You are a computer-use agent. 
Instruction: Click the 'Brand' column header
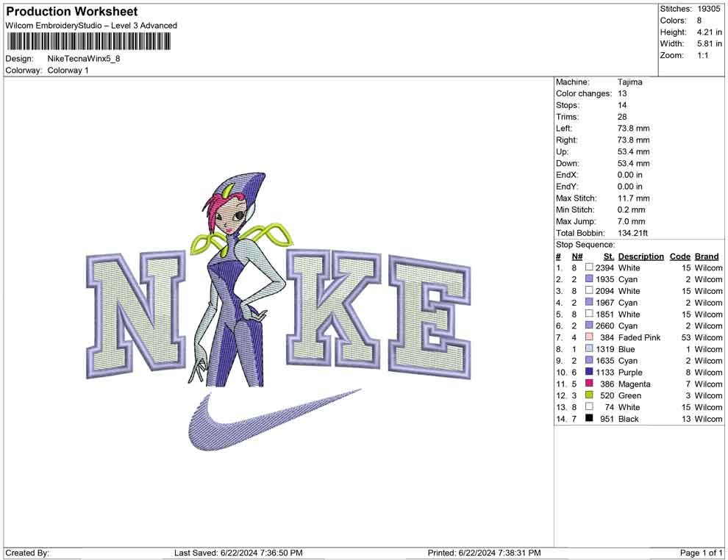click(707, 256)
